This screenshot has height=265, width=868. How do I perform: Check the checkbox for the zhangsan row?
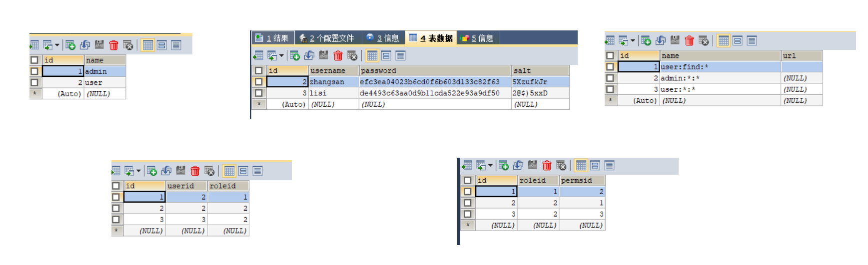click(259, 81)
